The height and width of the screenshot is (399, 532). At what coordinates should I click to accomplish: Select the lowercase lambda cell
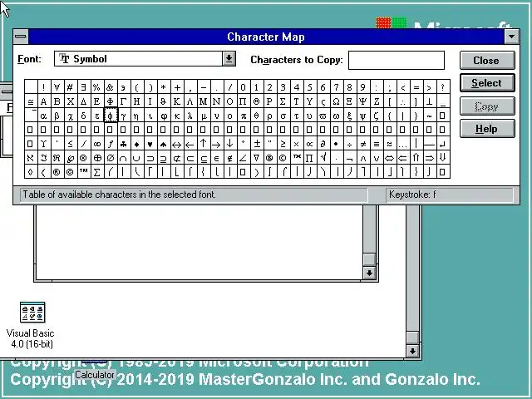pyautogui.click(x=190, y=116)
